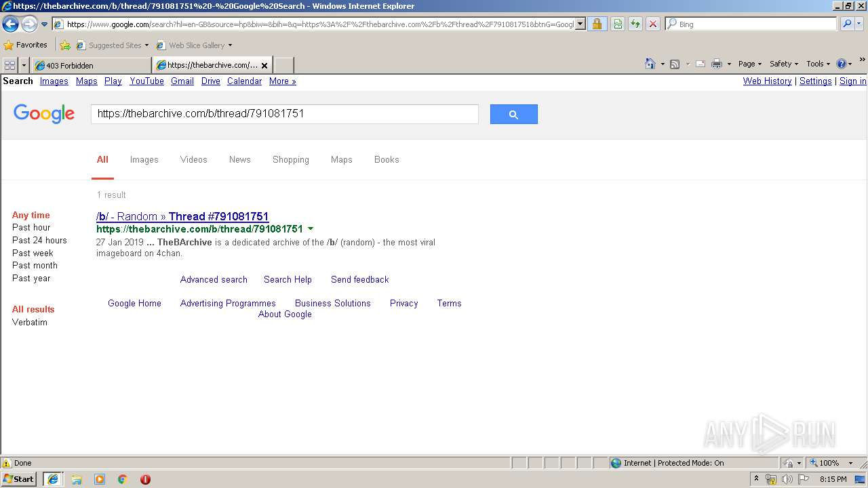Open Google Images link in top bar
The height and width of the screenshot is (488, 868).
(54, 81)
